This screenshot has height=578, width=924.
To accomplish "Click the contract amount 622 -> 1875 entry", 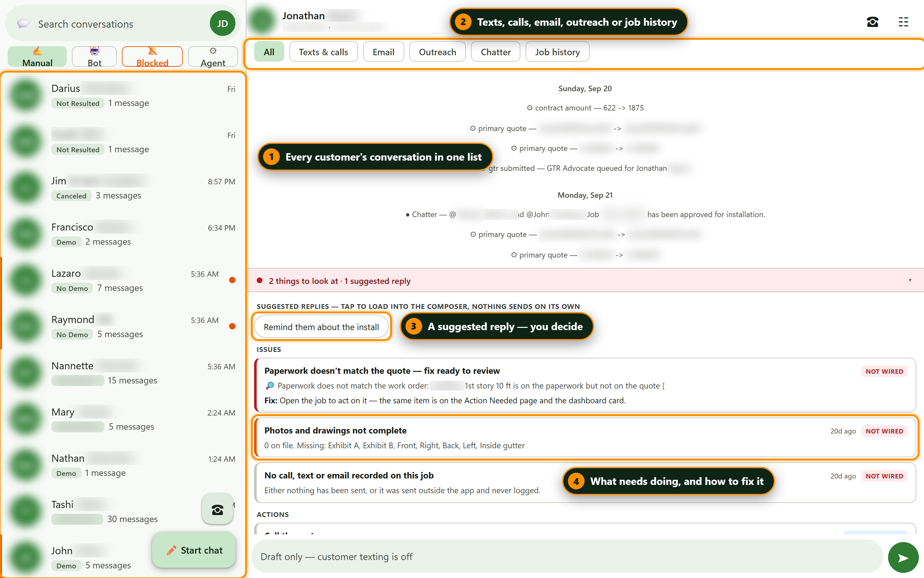I will (x=585, y=108).
